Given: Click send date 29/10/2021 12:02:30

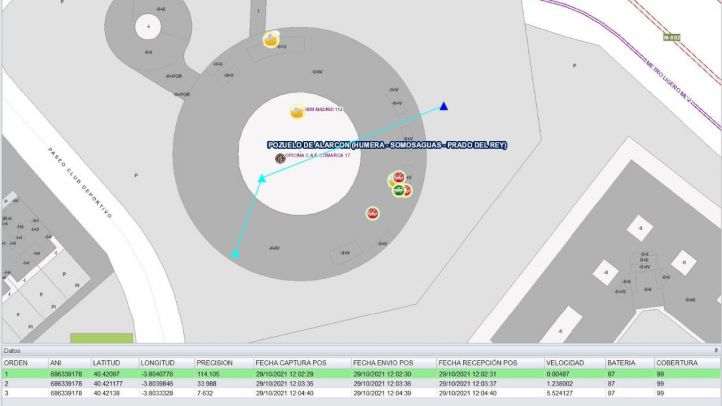Looking at the screenshot, I should (382, 374).
